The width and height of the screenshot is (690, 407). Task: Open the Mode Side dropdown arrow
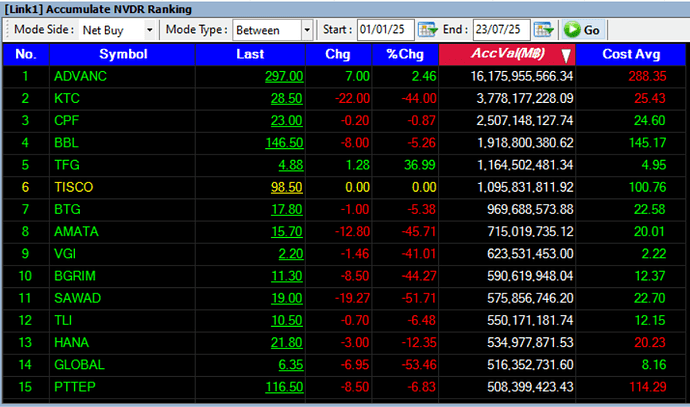coord(150,30)
